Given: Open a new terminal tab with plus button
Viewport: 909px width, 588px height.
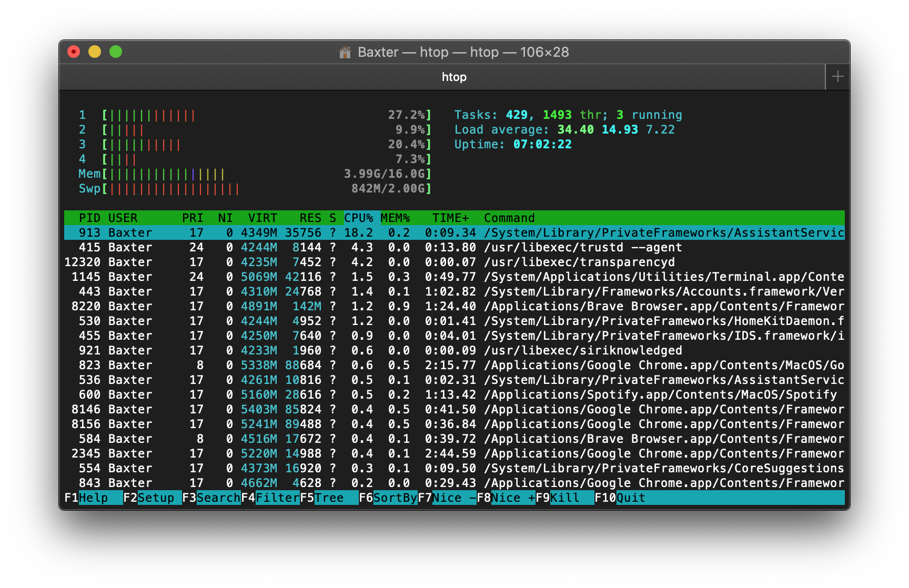Looking at the screenshot, I should tap(838, 77).
